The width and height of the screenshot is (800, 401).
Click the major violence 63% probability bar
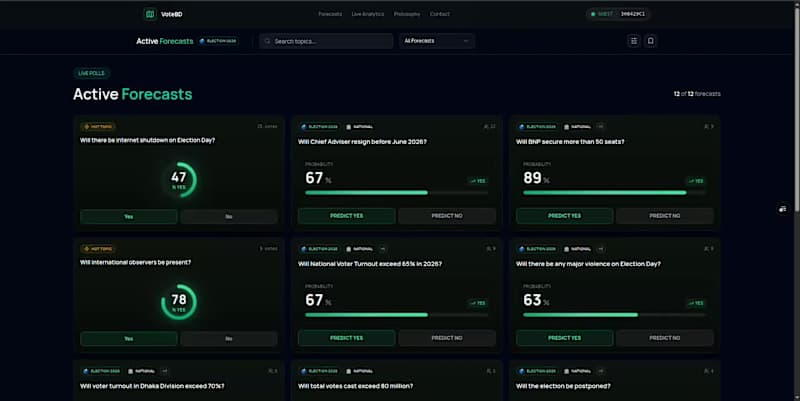click(x=614, y=315)
